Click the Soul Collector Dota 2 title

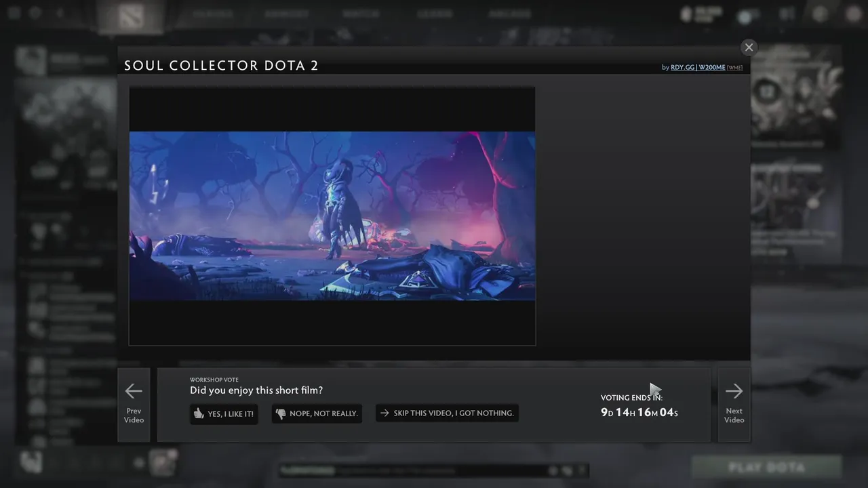point(221,66)
